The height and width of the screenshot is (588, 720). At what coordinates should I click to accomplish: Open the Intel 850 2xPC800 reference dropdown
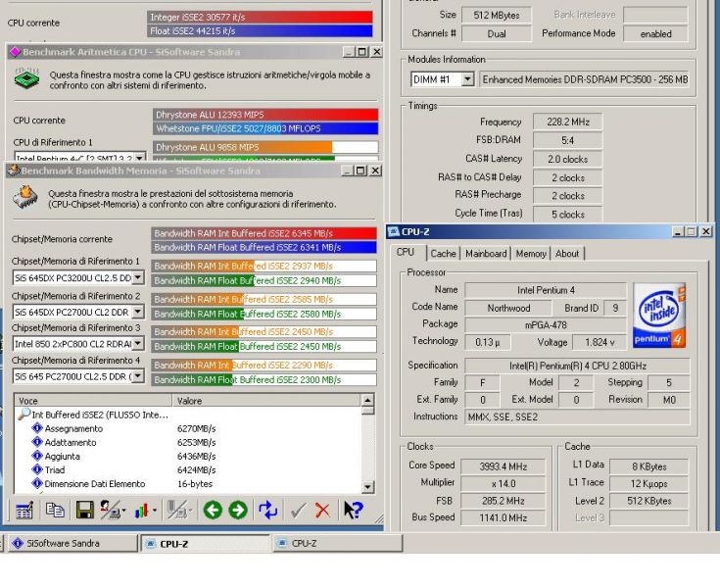click(138, 344)
